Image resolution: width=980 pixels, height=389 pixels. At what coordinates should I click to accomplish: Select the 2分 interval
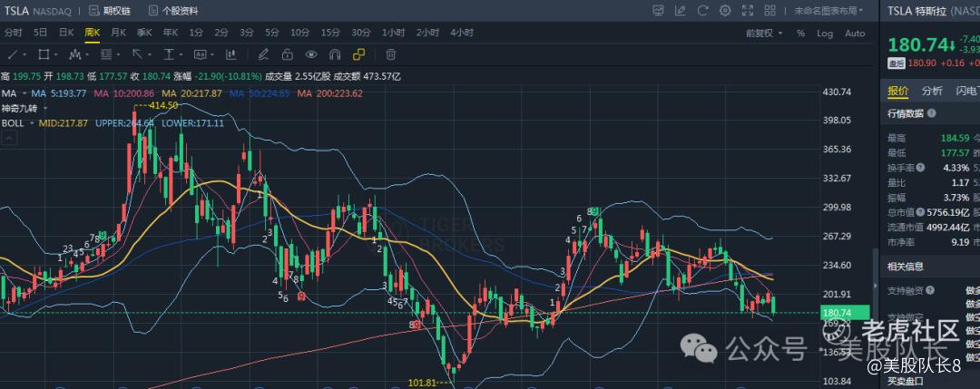[221, 33]
